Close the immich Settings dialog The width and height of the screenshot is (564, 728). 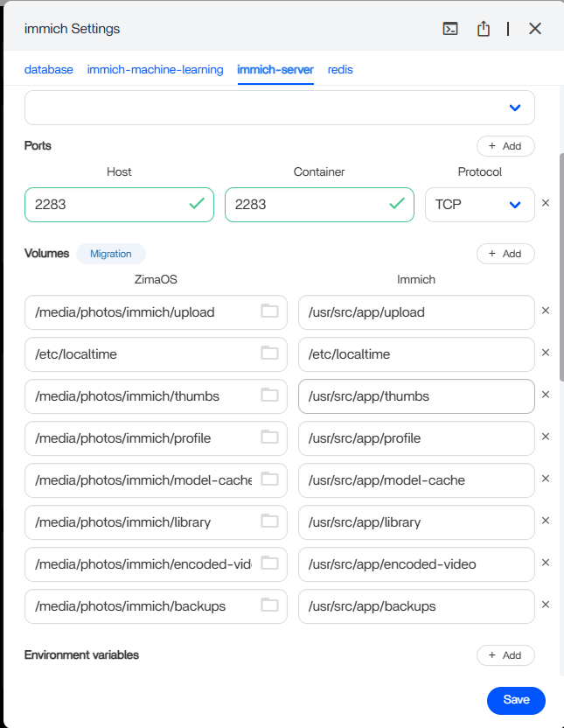click(x=535, y=29)
